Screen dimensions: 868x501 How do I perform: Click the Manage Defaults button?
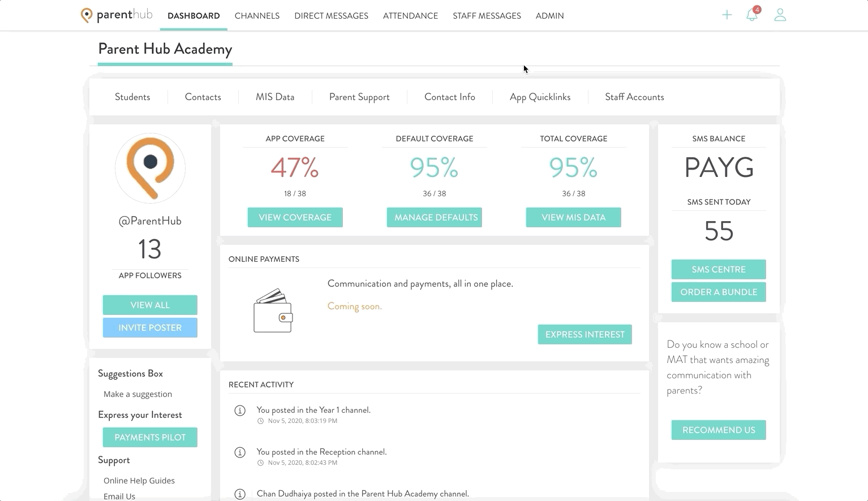click(x=435, y=218)
